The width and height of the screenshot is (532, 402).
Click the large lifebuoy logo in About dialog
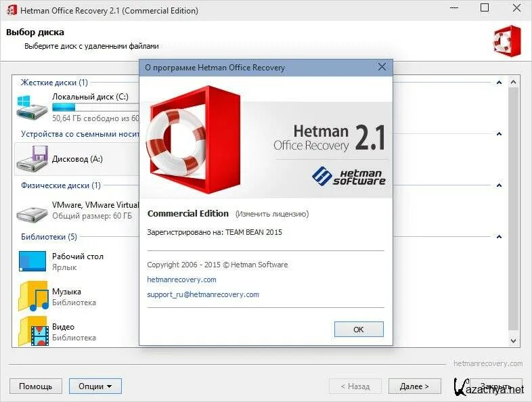[x=194, y=140]
